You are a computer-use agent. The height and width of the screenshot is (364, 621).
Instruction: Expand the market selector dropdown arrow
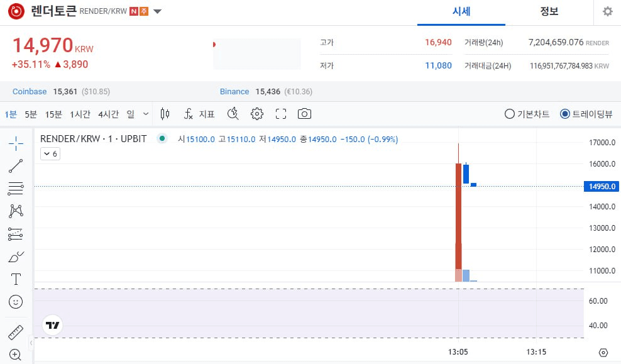[x=157, y=11]
